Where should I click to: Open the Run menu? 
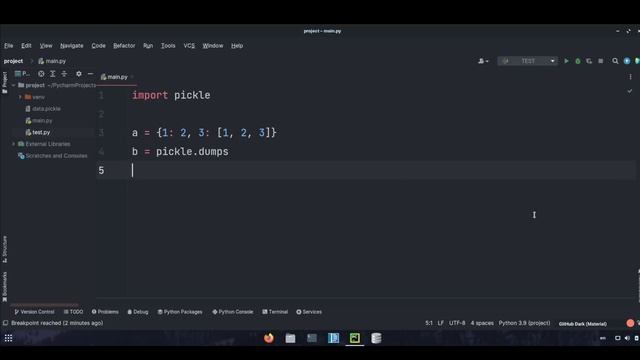[x=148, y=46]
